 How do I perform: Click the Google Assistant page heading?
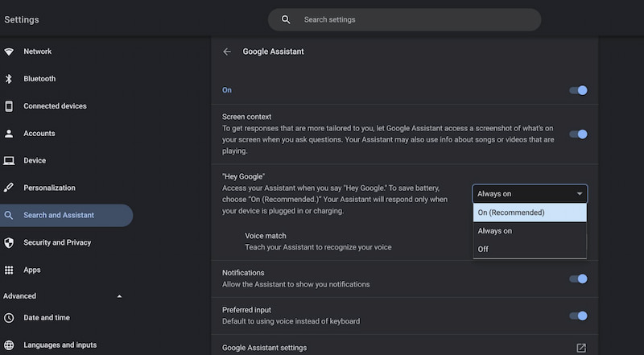pos(273,52)
